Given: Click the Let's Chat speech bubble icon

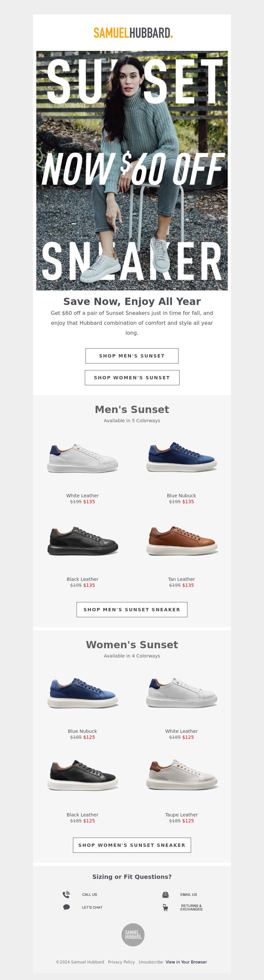Looking at the screenshot, I should tap(66, 907).
